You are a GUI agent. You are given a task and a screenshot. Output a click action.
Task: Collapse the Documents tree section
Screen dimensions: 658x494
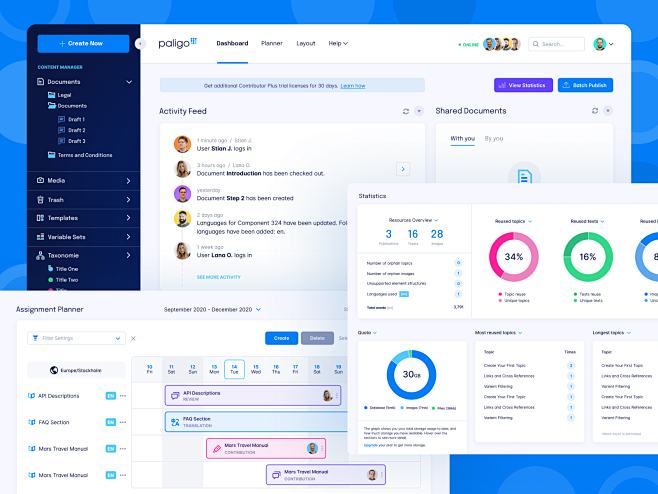pos(129,82)
